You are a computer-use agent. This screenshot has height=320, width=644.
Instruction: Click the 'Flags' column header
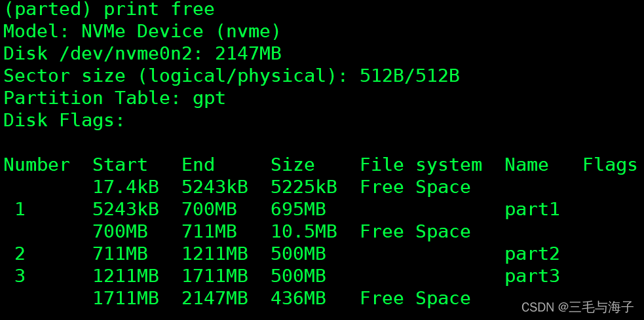[610, 166]
